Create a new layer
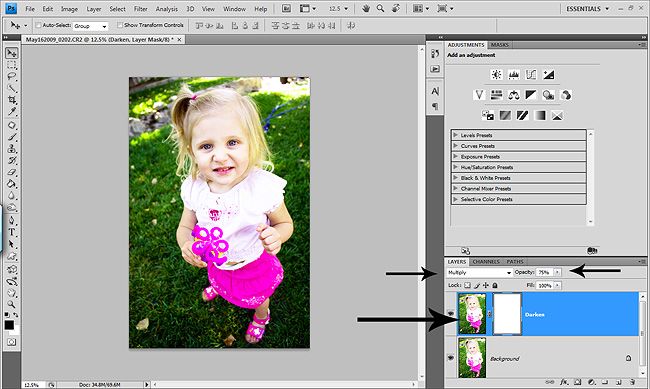Screen dimensions: 650x389 (618, 382)
